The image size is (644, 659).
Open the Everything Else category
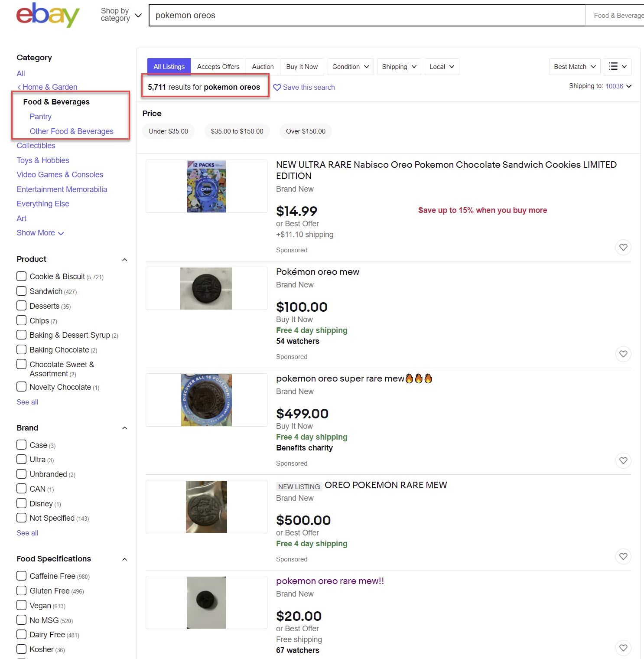[x=43, y=203]
